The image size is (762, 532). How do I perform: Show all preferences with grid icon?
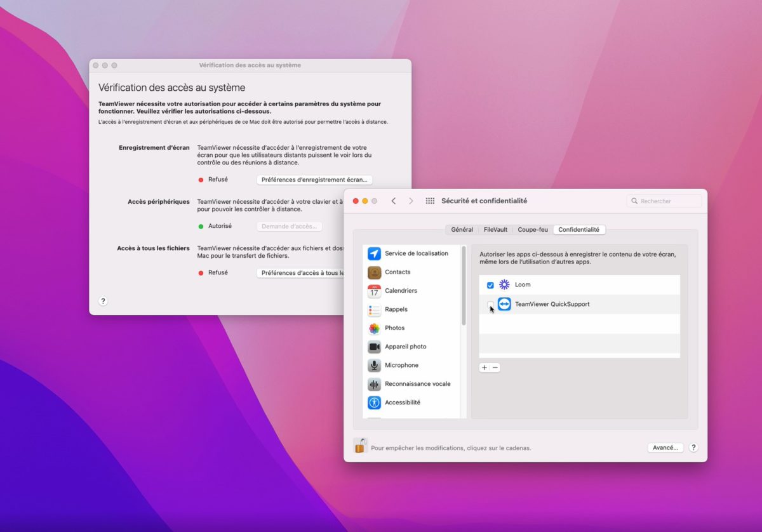(430, 201)
